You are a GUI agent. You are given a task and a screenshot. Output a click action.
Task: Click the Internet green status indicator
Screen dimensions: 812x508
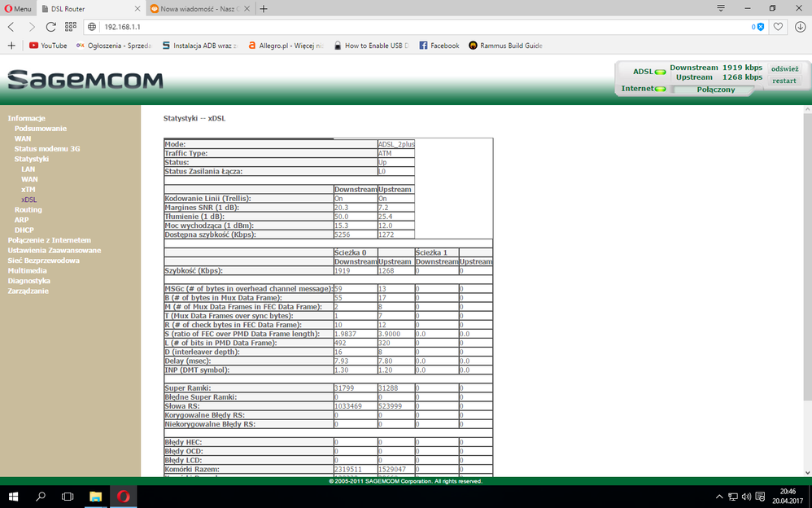[661, 90]
